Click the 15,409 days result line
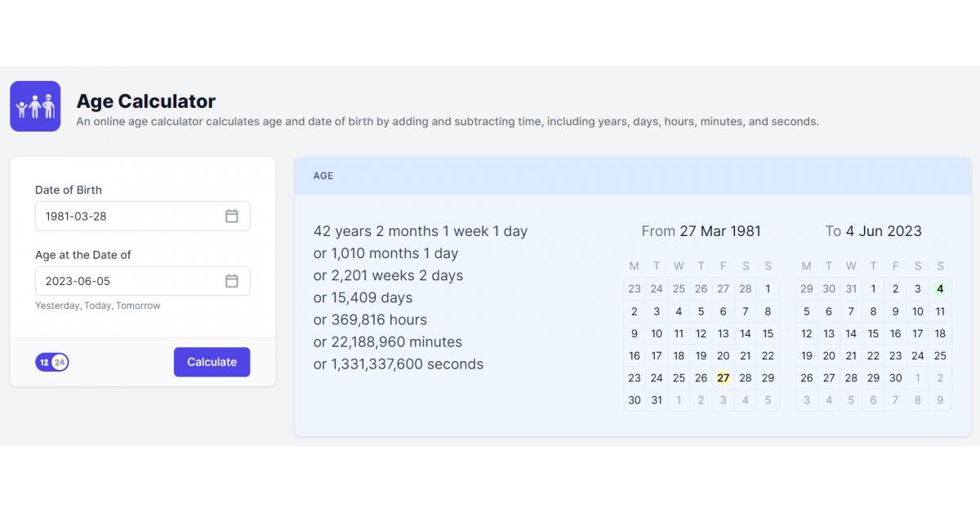 pyautogui.click(x=363, y=297)
